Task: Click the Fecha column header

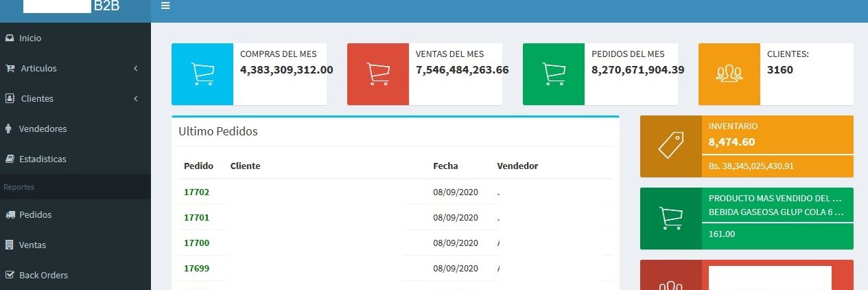Action: click(x=445, y=166)
